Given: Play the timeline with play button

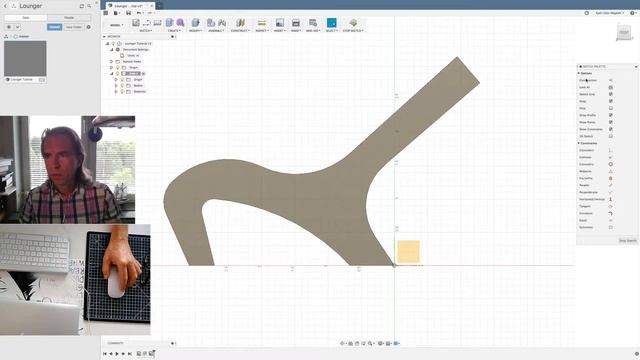Looking at the screenshot, I should 117,354.
